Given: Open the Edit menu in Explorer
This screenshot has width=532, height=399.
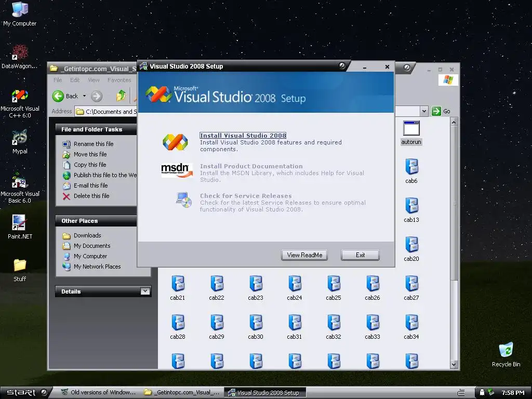Looking at the screenshot, I should [75, 80].
